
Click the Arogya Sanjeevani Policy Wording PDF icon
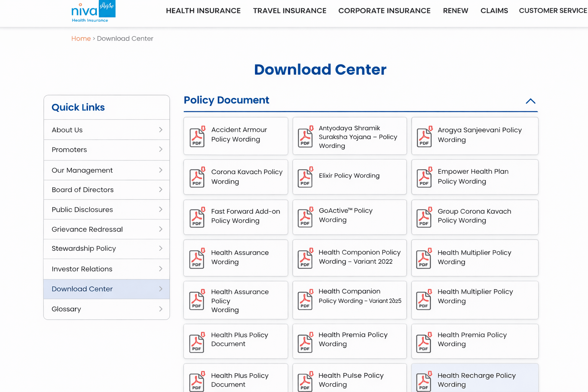click(x=424, y=136)
